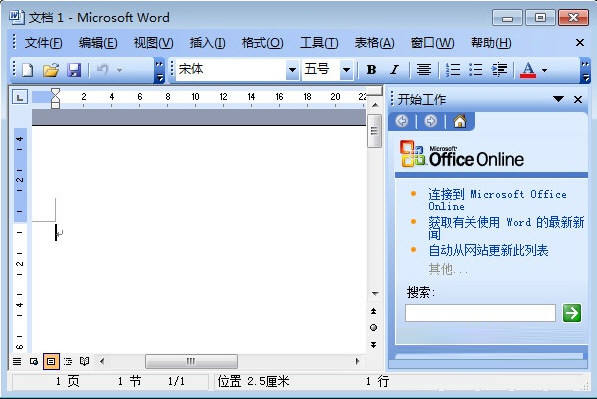Show more Formatting toolbar options

coord(586,71)
